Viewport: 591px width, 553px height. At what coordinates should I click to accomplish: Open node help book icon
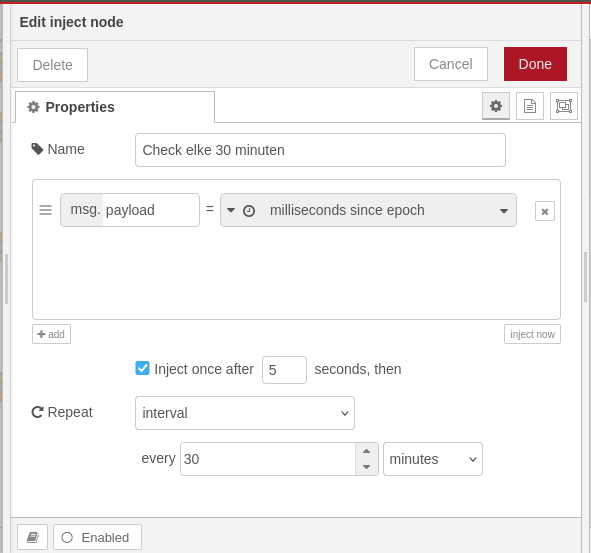click(x=32, y=537)
